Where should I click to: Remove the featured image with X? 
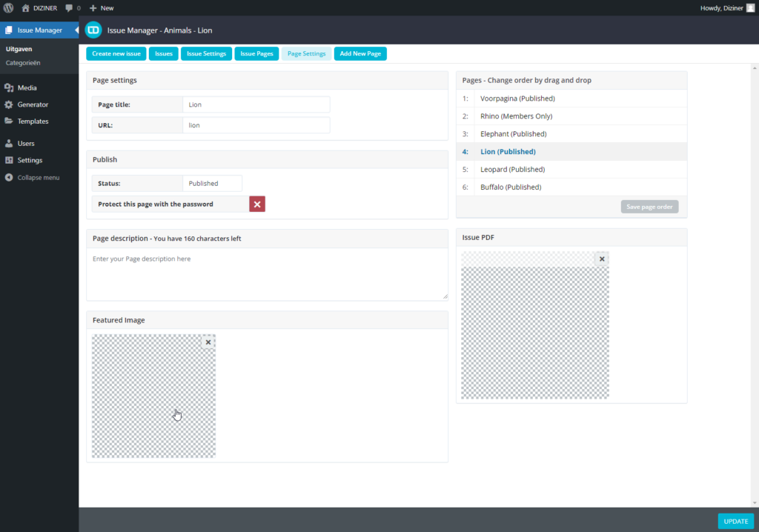(x=208, y=342)
